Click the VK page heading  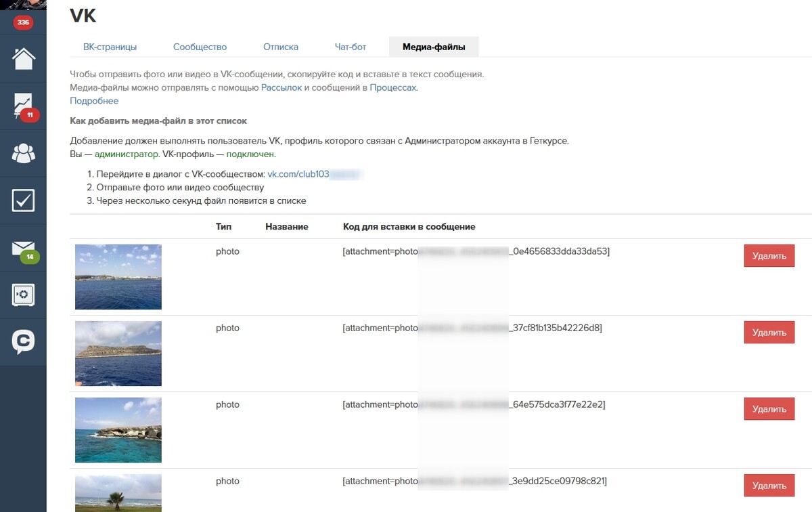[83, 16]
